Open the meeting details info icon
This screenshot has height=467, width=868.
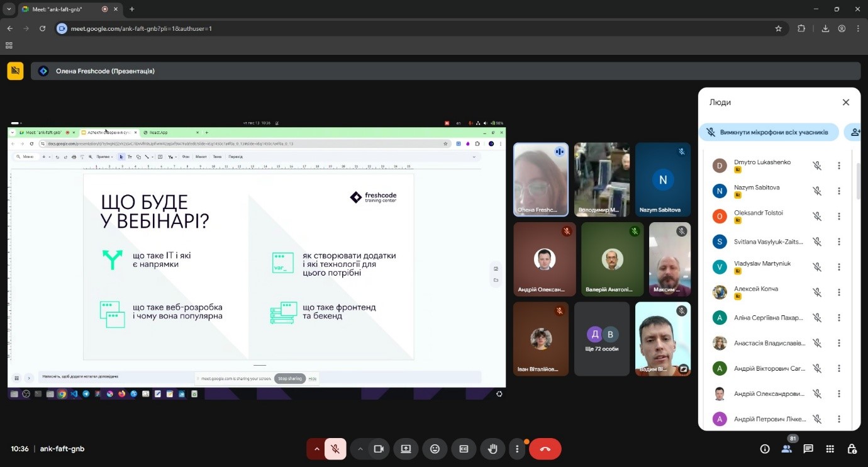pos(765,449)
